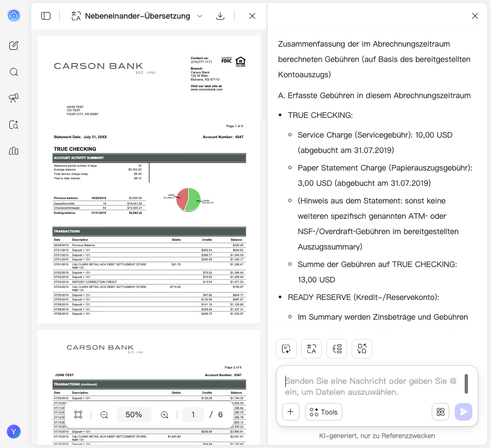Click the translation icon beside Nebeneinander-Übersetzung
491x448 pixels.
pyautogui.click(x=76, y=16)
